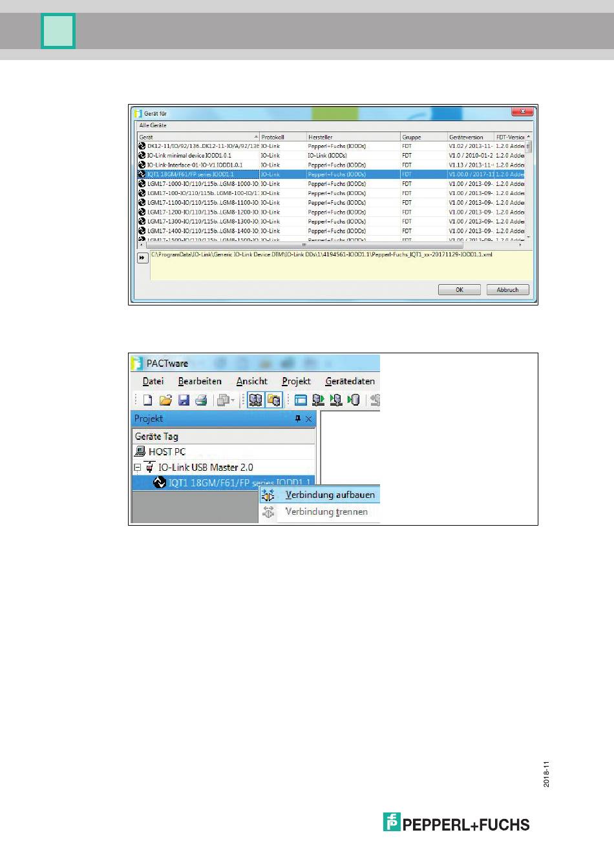
Task: Toggle the project folder view toolbar icon
Action: [x=274, y=400]
